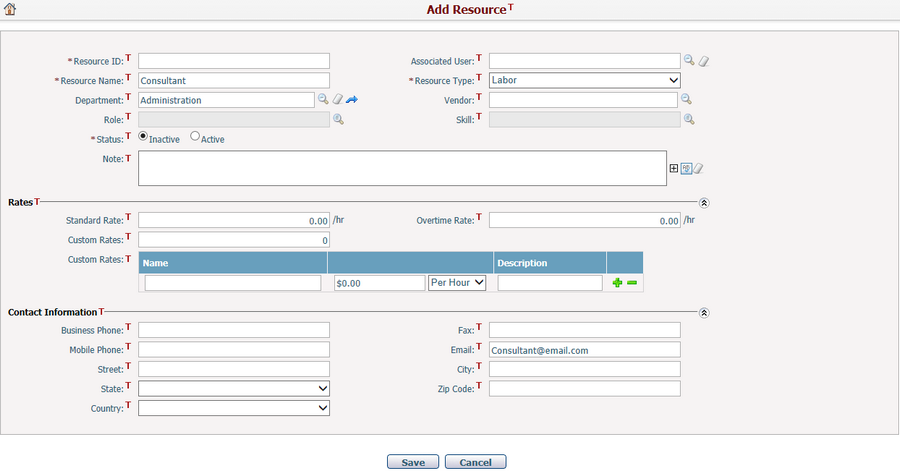Click the home icon in top-left corner

tap(9, 10)
